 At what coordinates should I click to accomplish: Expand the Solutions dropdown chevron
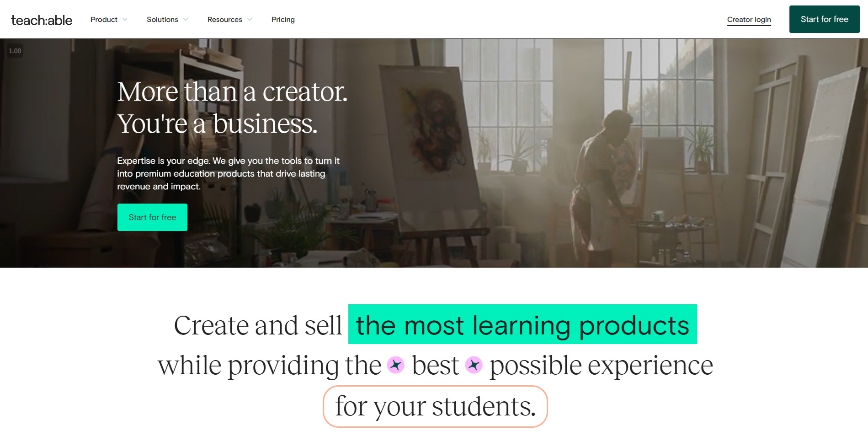pos(186,20)
